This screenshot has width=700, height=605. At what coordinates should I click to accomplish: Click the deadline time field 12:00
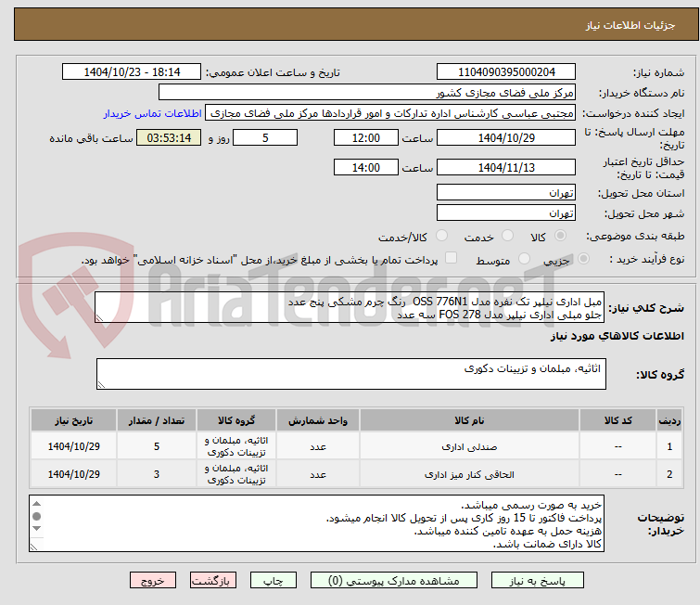pos(366,137)
